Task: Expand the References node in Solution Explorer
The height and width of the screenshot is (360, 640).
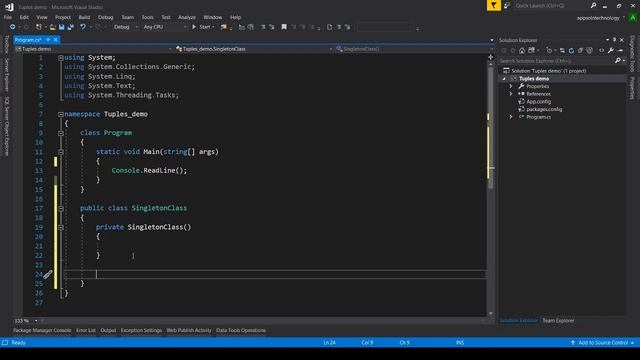Action: pyautogui.click(x=511, y=94)
